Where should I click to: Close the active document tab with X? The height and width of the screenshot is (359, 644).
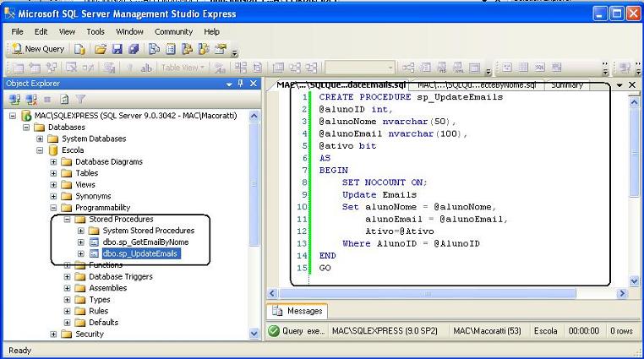632,85
